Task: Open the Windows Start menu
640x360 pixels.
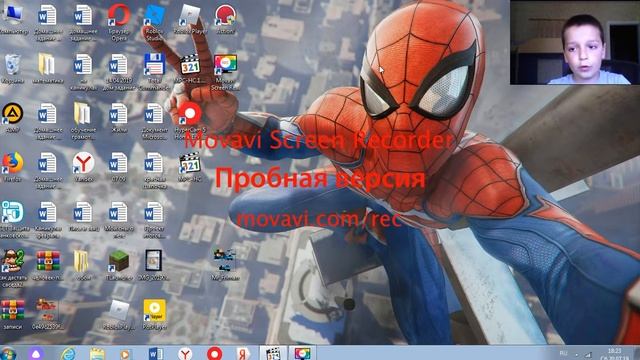Action: pyautogui.click(x=7, y=353)
